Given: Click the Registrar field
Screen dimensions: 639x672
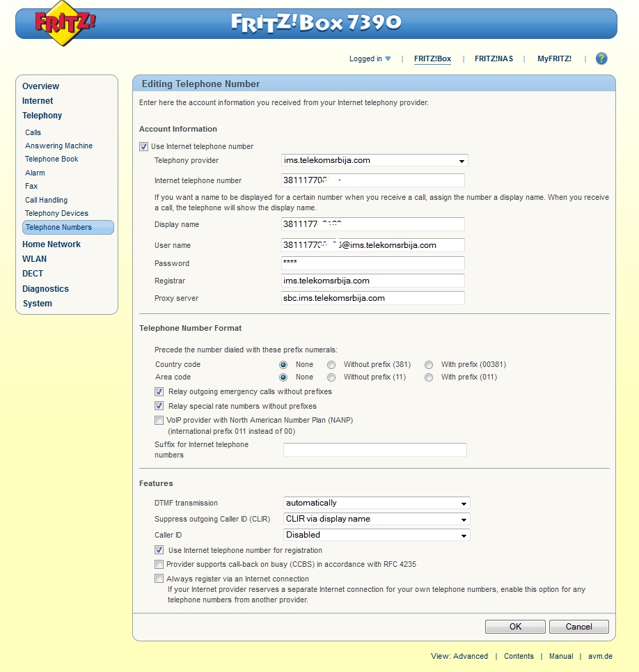Looking at the screenshot, I should 372,281.
